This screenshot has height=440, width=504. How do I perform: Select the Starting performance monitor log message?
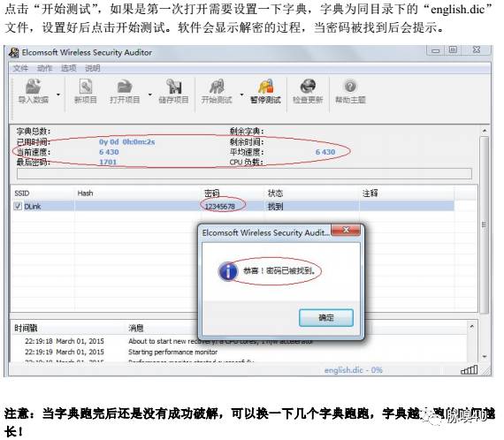click(x=173, y=352)
